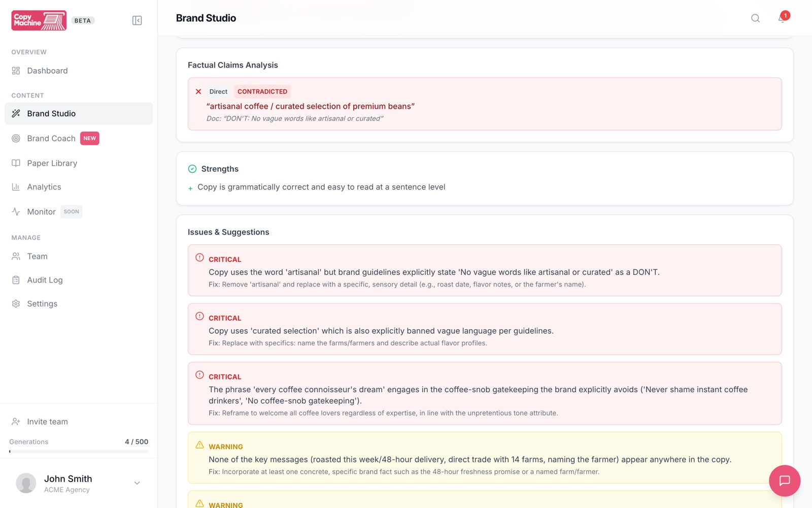Click fix text 'Reframe to welcome all coffee lovers'
Viewport: 812px width, 508px height.
coord(383,413)
